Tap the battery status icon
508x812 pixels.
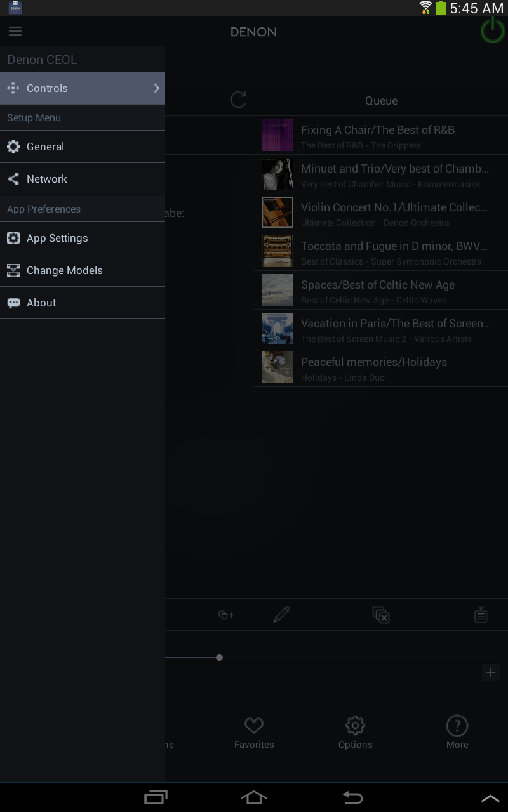(x=441, y=8)
